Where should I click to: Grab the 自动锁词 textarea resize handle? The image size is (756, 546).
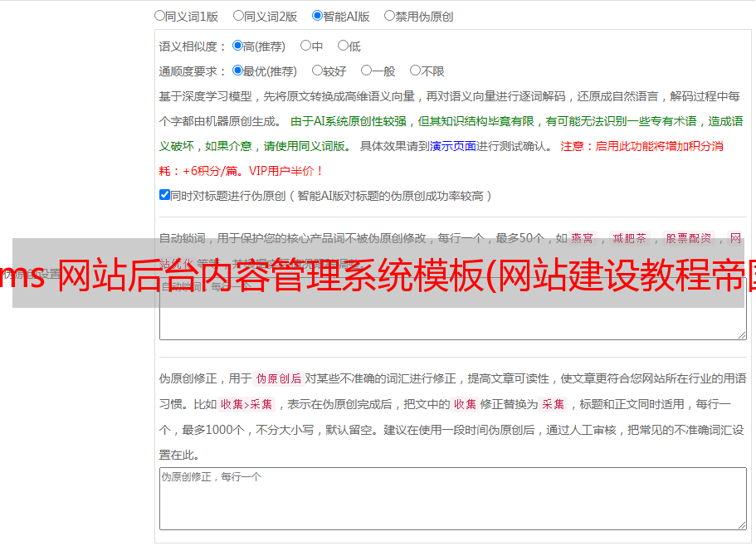[742, 335]
